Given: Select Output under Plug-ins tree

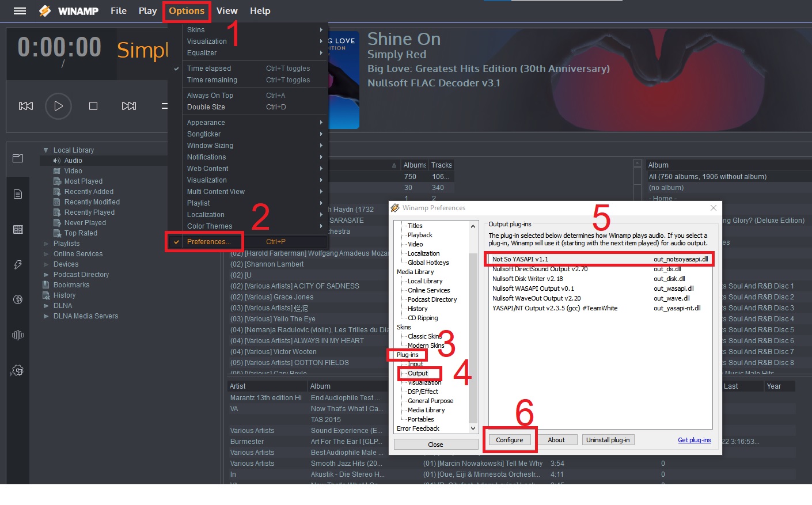Looking at the screenshot, I should [418, 373].
